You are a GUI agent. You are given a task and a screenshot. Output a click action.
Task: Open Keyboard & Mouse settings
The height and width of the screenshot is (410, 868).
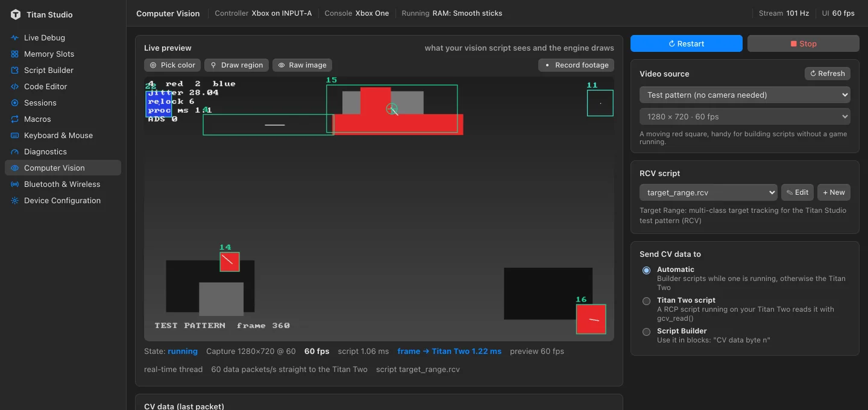[x=63, y=135]
